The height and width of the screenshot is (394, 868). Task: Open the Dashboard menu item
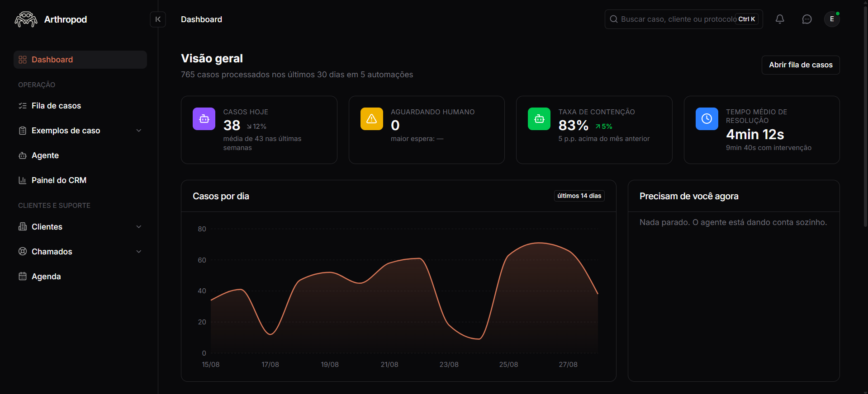pyautogui.click(x=80, y=60)
